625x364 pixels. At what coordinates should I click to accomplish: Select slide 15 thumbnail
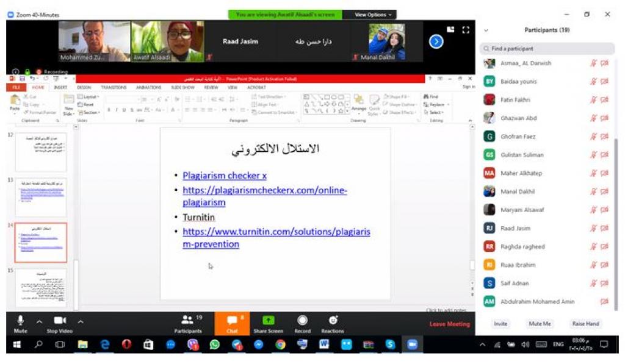point(41,287)
